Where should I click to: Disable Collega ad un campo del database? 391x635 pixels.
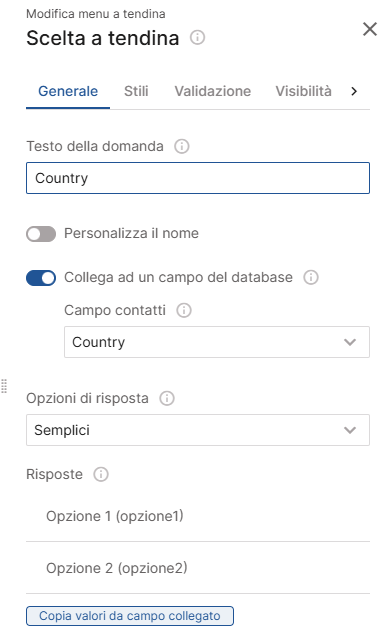tap(41, 278)
